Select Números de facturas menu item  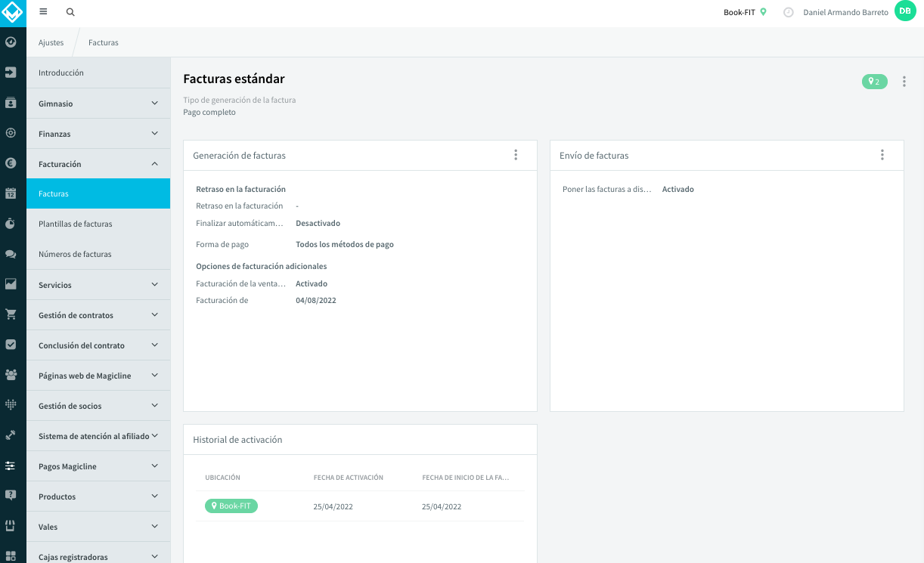(98, 254)
